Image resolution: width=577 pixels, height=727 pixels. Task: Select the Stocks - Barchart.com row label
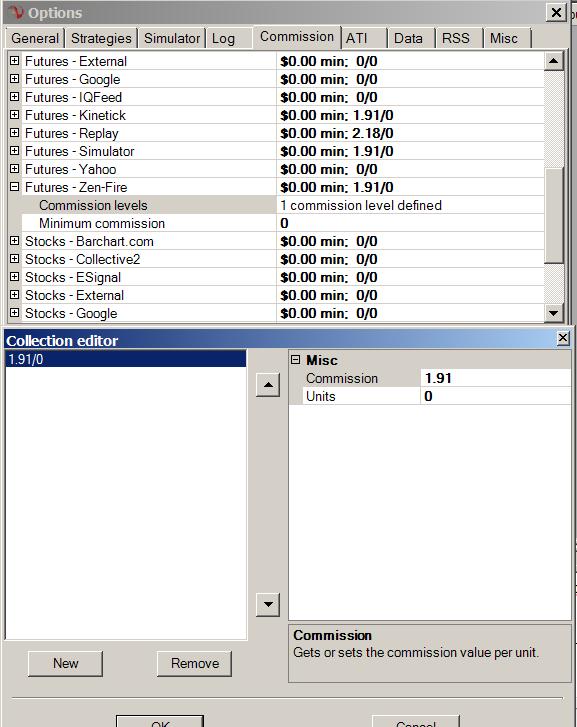tap(89, 241)
